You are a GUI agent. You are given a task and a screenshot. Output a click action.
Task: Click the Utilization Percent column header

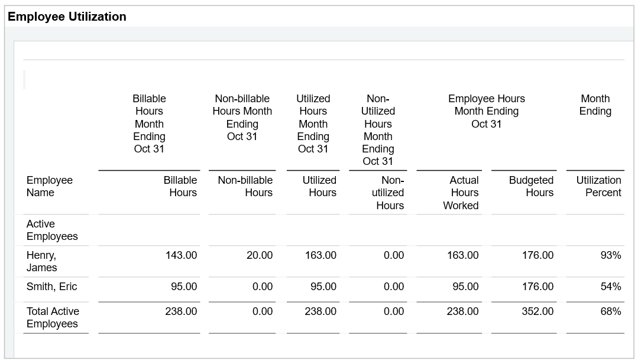598,187
